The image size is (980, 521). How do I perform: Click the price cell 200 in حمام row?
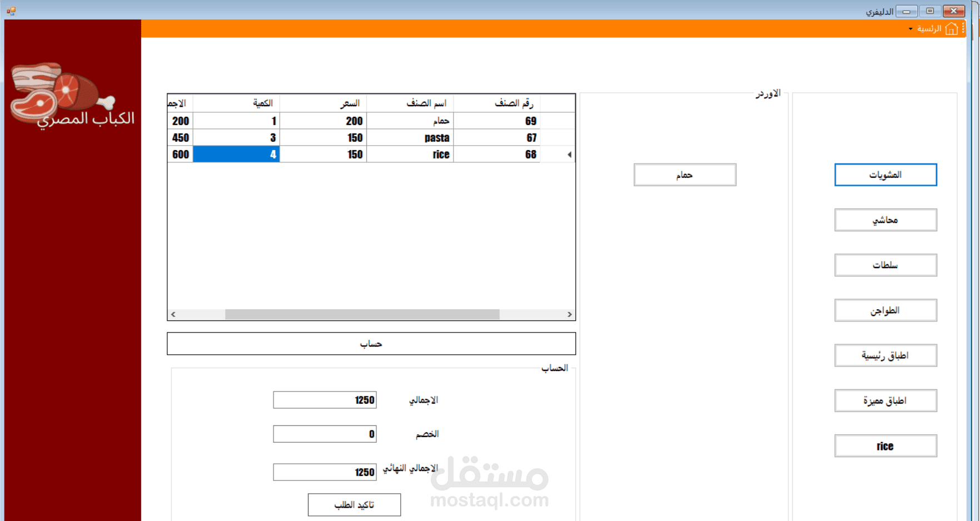[x=323, y=121]
